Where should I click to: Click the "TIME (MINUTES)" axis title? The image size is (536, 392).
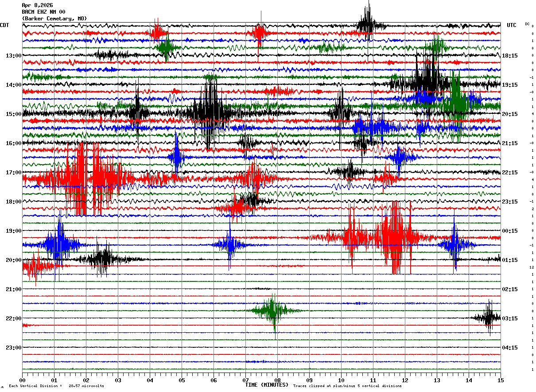click(267, 385)
